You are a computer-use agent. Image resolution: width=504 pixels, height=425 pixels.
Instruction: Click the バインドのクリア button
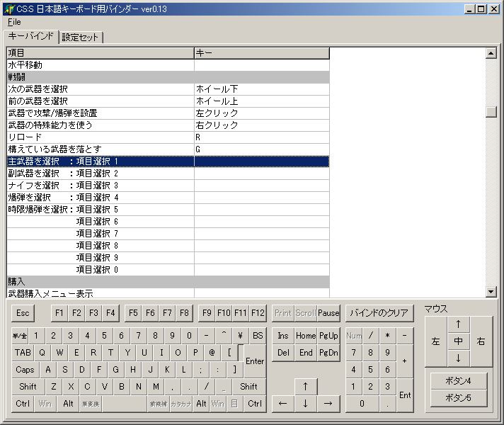(x=379, y=313)
